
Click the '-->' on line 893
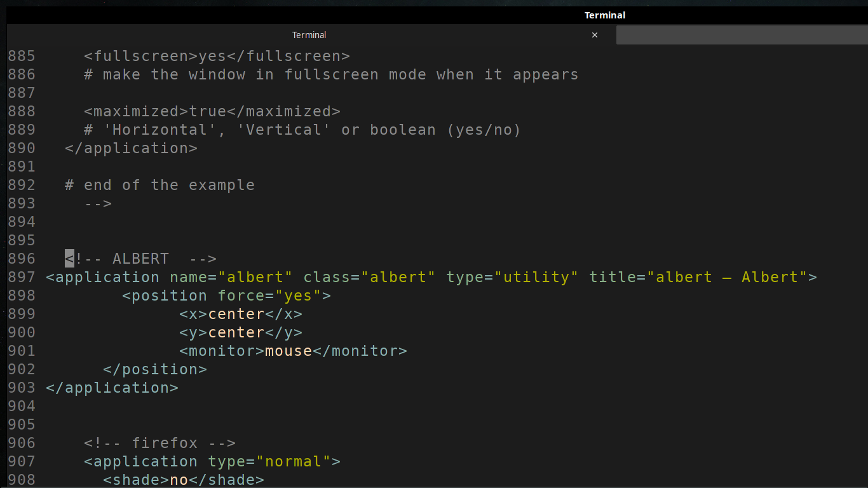[98, 203]
